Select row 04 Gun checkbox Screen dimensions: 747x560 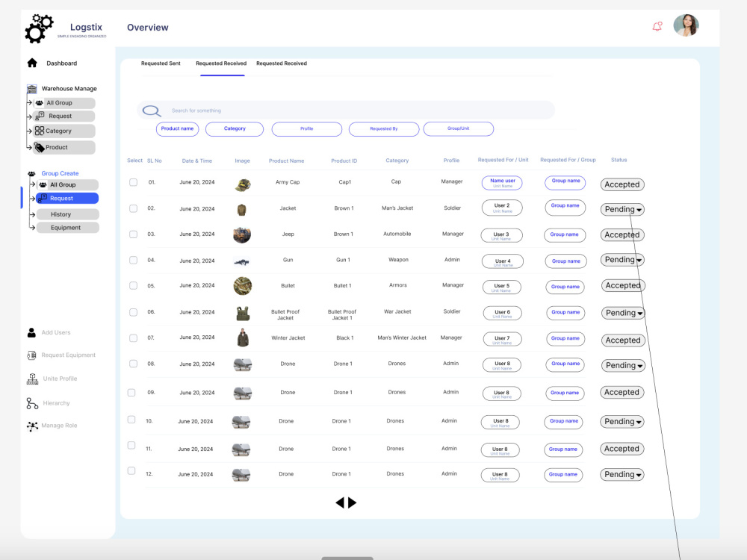134,261
